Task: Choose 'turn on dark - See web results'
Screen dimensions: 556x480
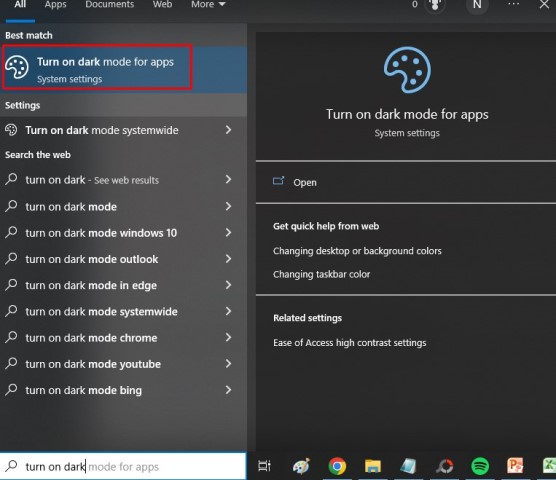Action: pyautogui.click(x=123, y=180)
